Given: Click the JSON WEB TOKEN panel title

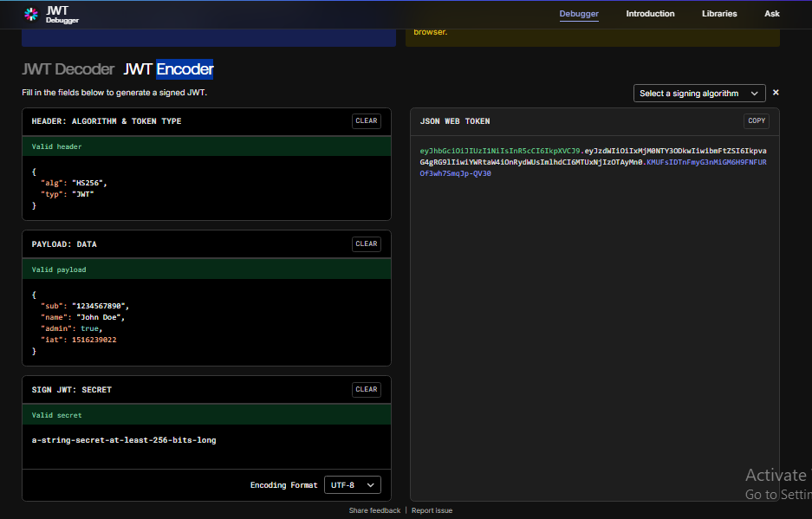Looking at the screenshot, I should point(455,121).
